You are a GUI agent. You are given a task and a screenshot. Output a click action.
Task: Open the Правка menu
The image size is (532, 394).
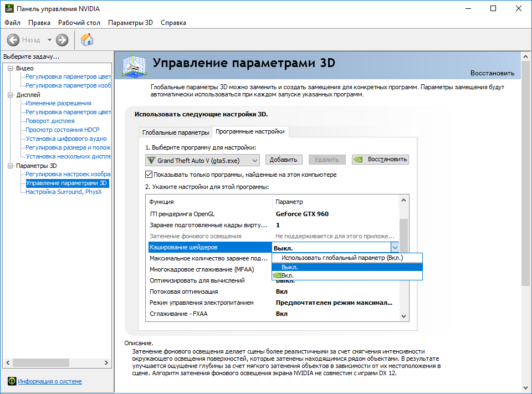(39, 23)
